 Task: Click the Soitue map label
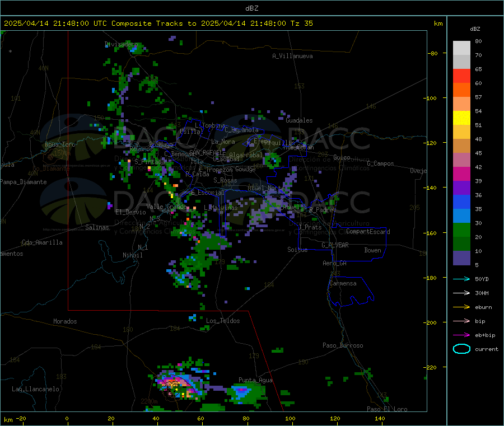point(297,250)
